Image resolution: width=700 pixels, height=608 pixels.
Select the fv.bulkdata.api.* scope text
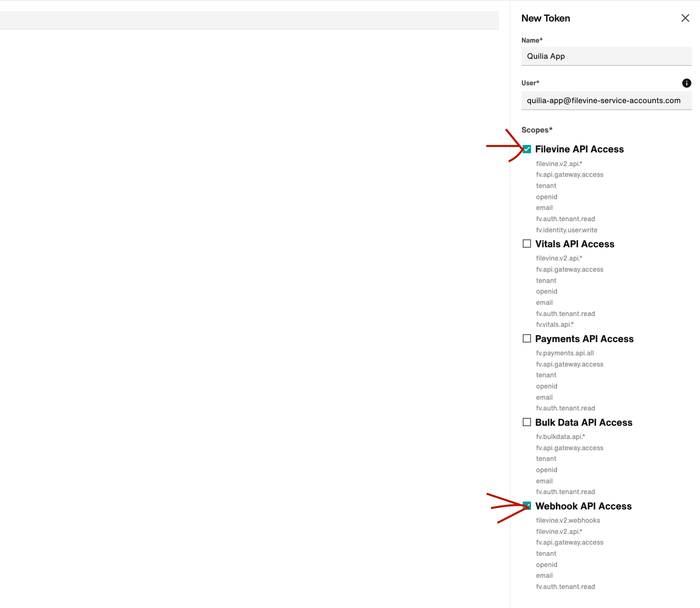point(560,437)
